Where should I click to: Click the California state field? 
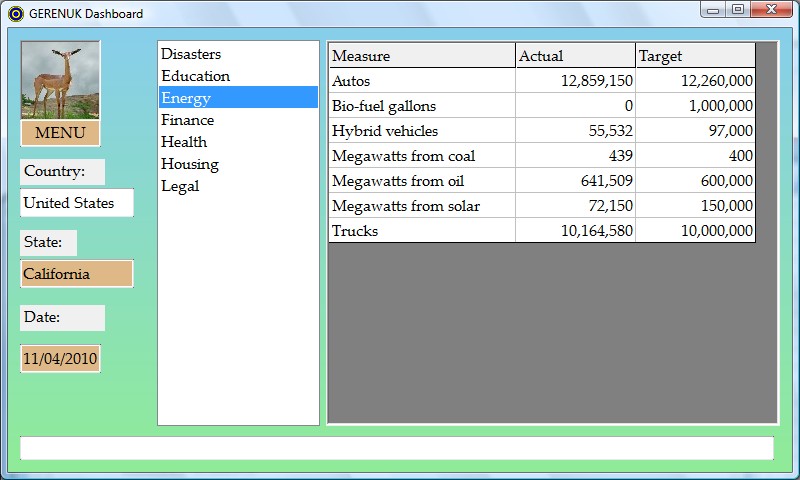[77, 274]
